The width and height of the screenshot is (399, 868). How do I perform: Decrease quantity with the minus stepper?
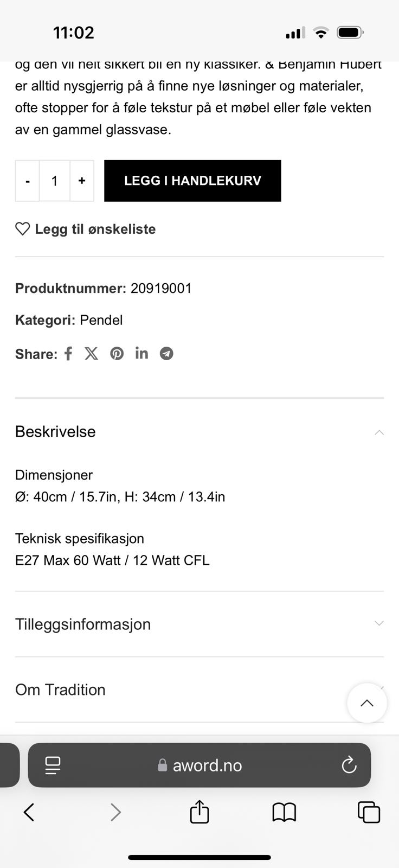[x=27, y=181]
